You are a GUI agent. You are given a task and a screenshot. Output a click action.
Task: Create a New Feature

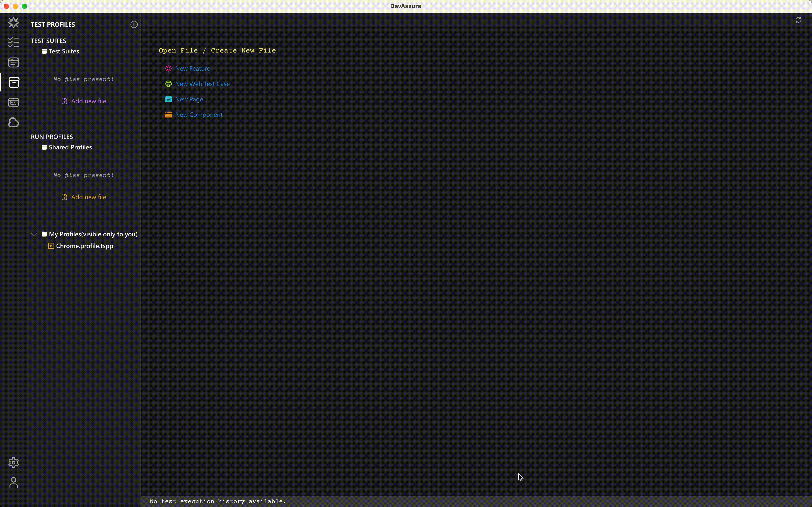point(192,68)
